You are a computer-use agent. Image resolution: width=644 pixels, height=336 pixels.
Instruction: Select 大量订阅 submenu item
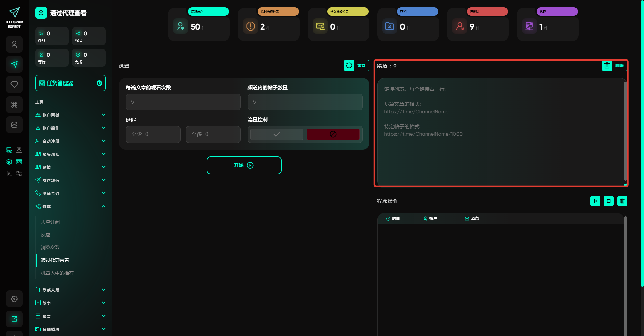pyautogui.click(x=50, y=222)
